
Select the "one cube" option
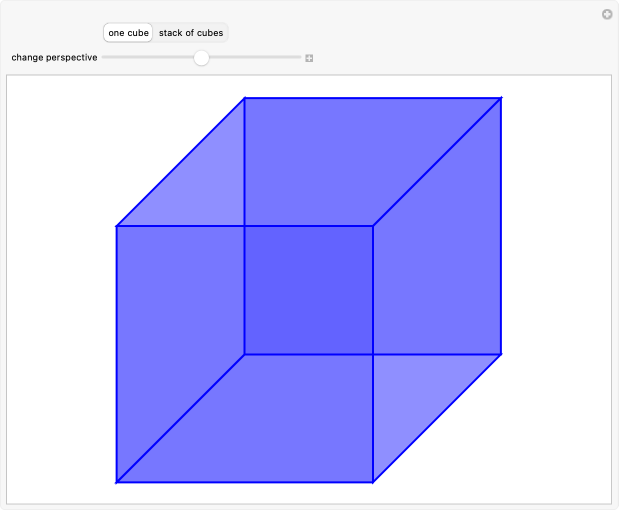pyautogui.click(x=128, y=33)
